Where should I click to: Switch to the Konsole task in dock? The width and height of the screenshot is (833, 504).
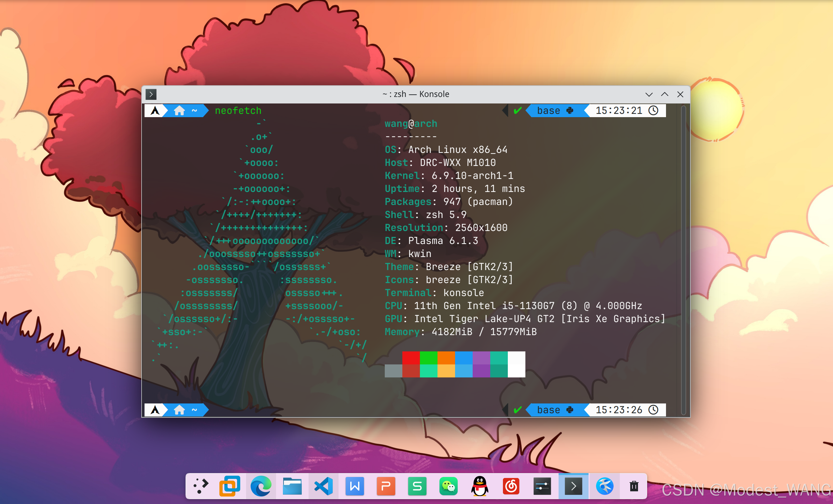(573, 486)
